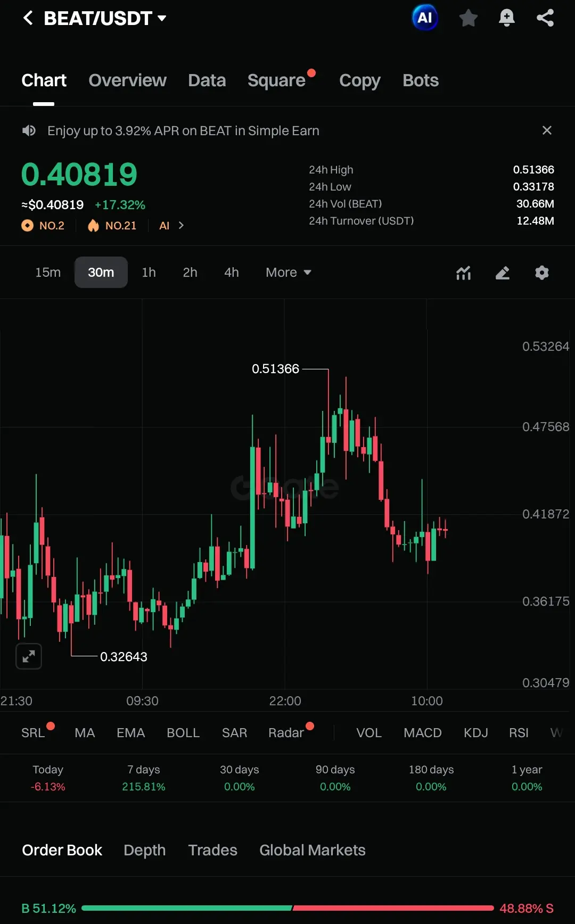The image size is (575, 924).
Task: Go to the Copy tab
Action: point(360,80)
